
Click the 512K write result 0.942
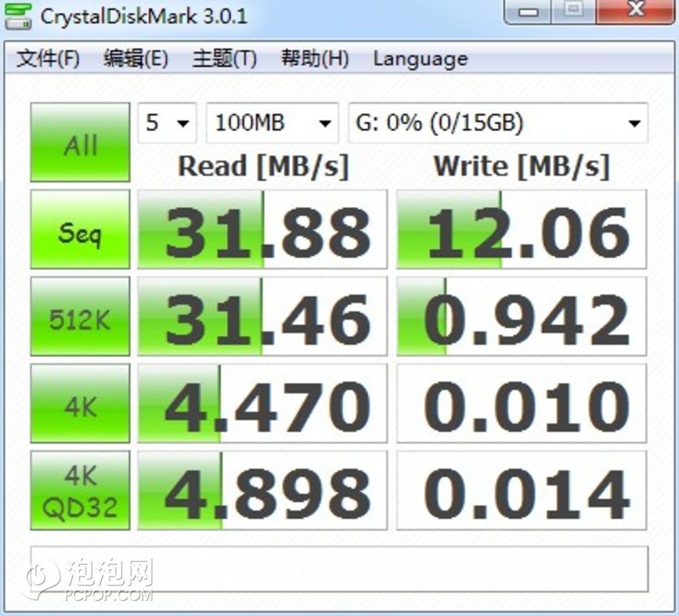pyautogui.click(x=521, y=316)
